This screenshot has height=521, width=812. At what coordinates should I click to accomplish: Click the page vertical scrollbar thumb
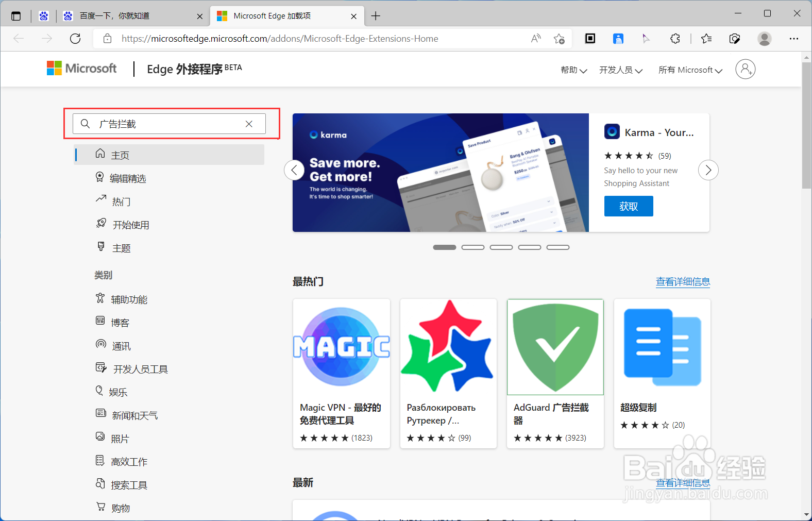click(x=806, y=125)
